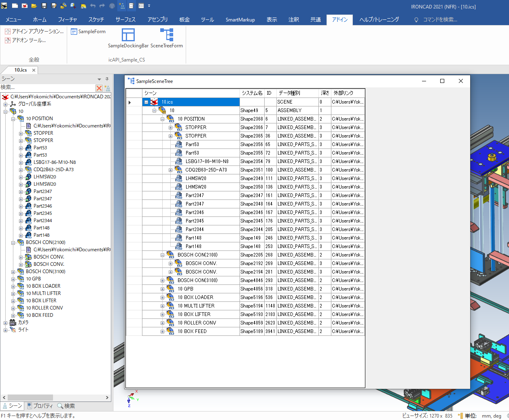Click the undo arrow in quick access toolbar
Viewport: 509px width, 420px height.
click(x=93, y=6)
